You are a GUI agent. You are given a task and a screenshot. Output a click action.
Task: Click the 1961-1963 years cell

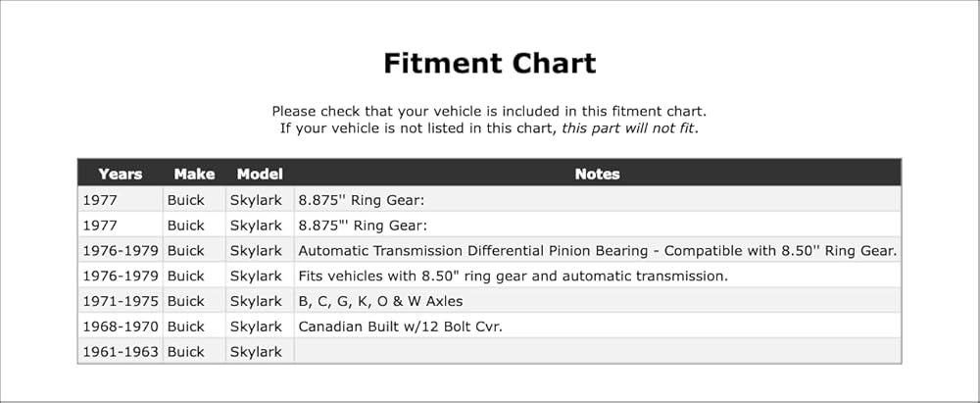coord(120,352)
